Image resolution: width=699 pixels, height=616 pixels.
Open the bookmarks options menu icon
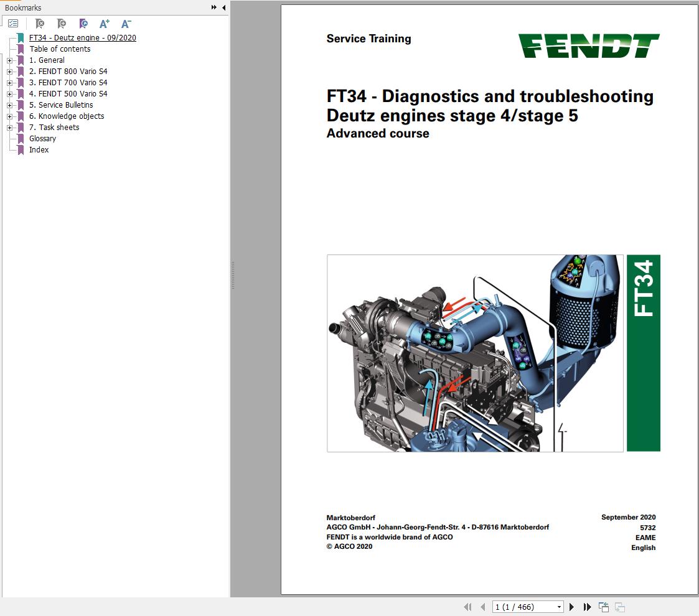[13, 24]
